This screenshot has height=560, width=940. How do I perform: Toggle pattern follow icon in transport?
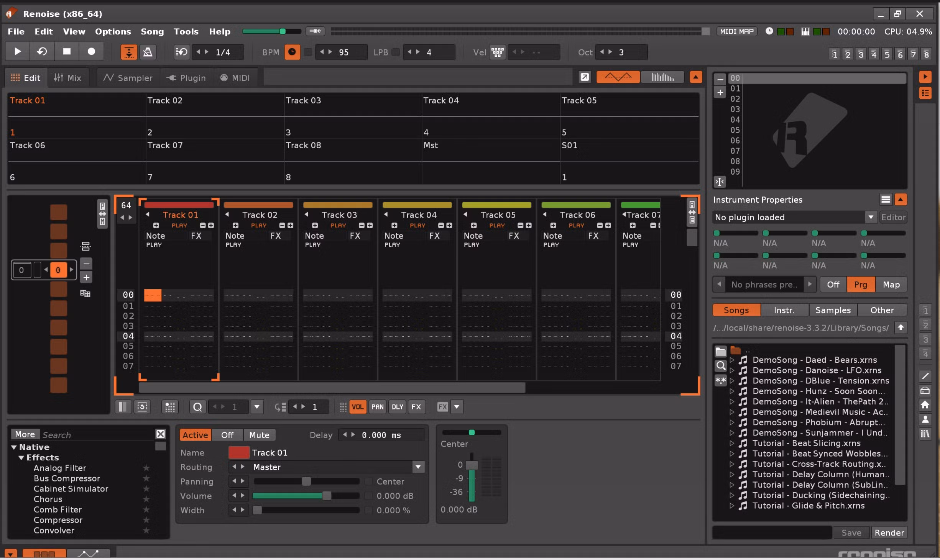pos(129,52)
